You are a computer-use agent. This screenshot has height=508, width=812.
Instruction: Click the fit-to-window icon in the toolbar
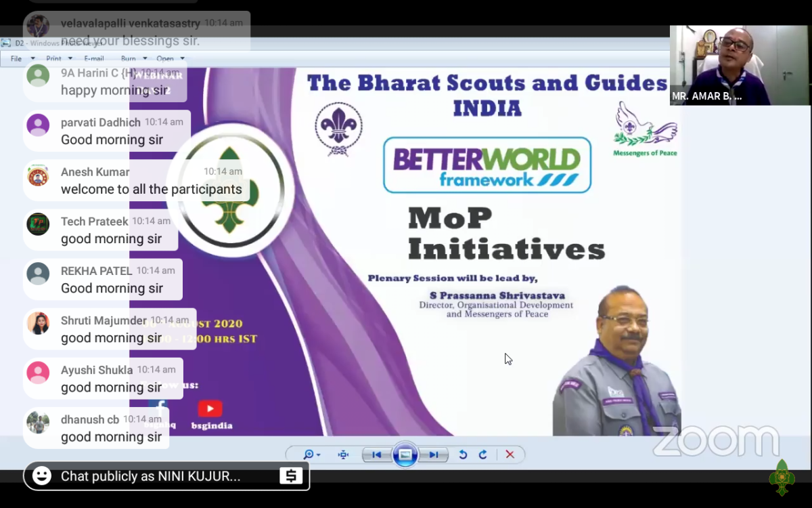click(342, 454)
